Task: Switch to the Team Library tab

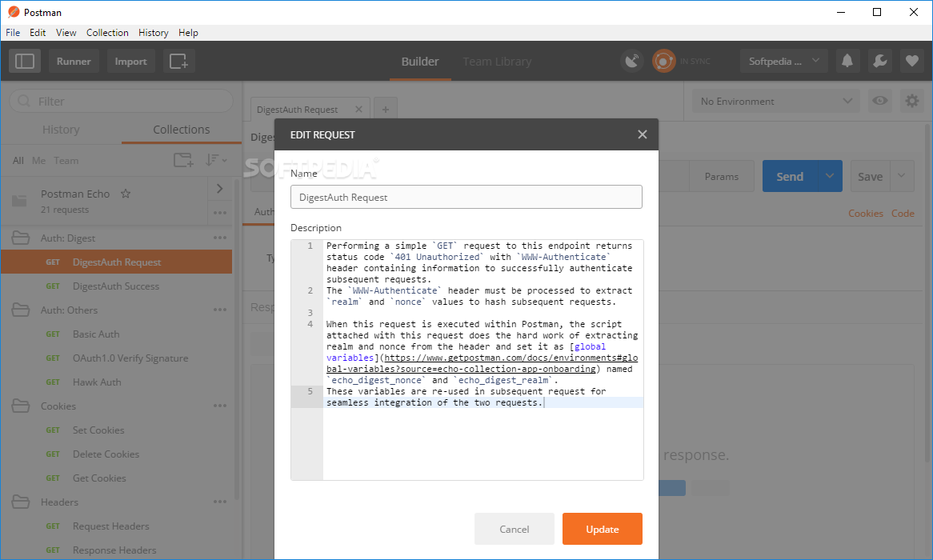Action: click(497, 62)
